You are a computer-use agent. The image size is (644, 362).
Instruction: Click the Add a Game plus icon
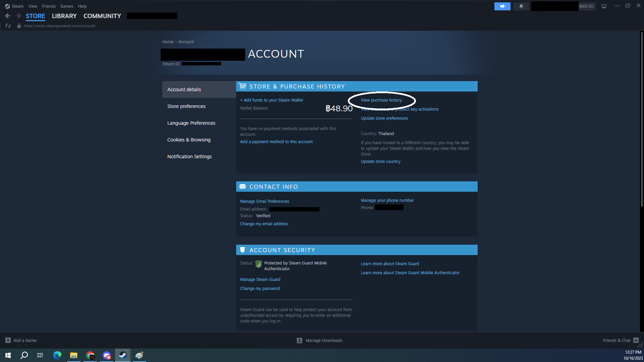(x=8, y=340)
